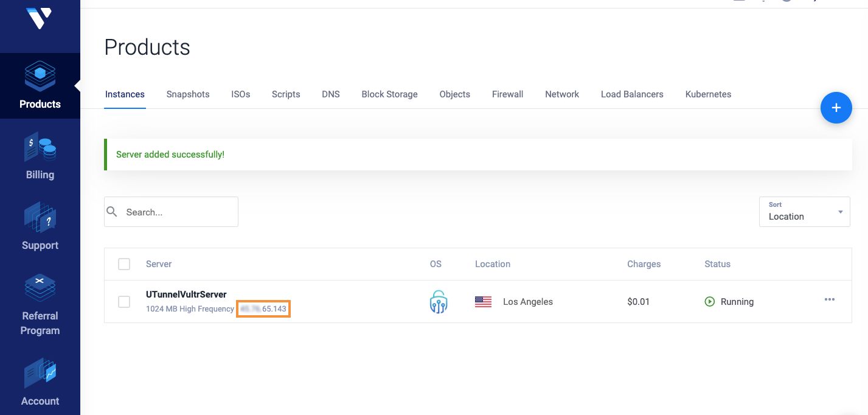Tick the checkbox for UTunnelVultrServer row
Viewport: 868px width, 415px height.
coord(124,302)
